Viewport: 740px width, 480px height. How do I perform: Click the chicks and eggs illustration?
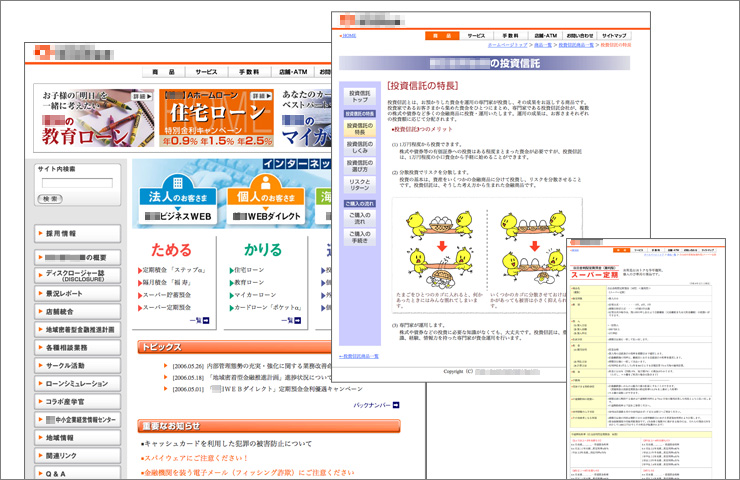coord(486,255)
